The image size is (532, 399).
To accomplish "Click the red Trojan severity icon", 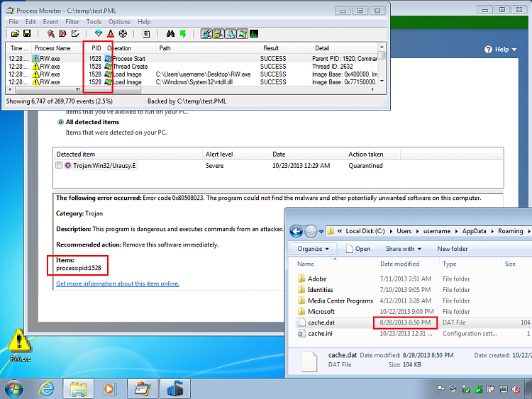I will [x=68, y=165].
